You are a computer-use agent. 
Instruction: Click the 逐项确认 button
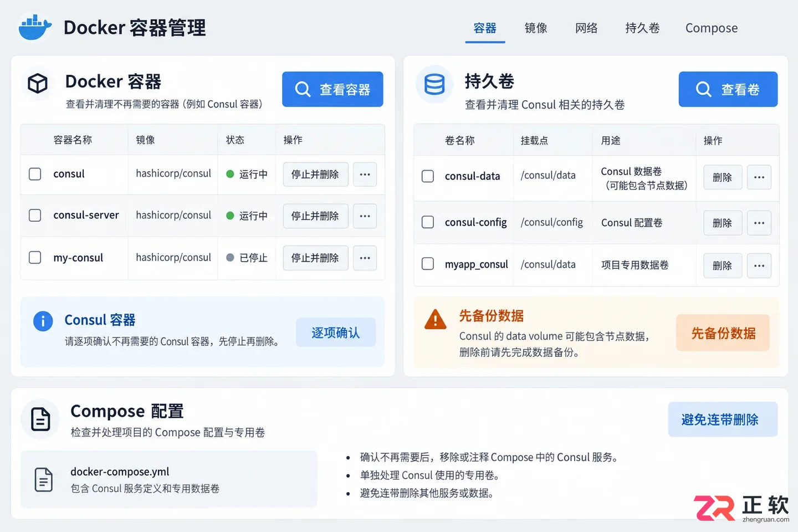tap(336, 332)
